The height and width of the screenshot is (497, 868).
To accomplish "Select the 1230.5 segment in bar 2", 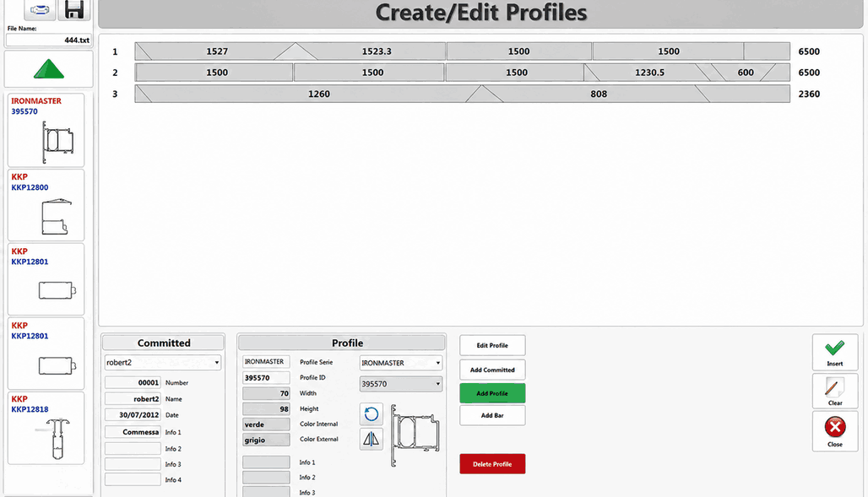I will click(x=649, y=73).
